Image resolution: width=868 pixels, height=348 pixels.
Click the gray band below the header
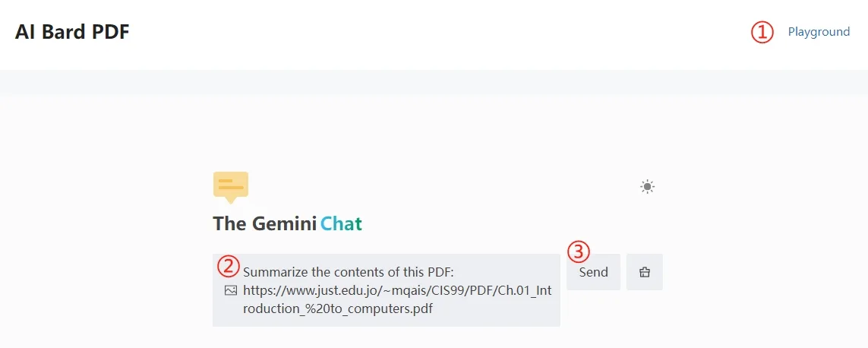point(434,81)
